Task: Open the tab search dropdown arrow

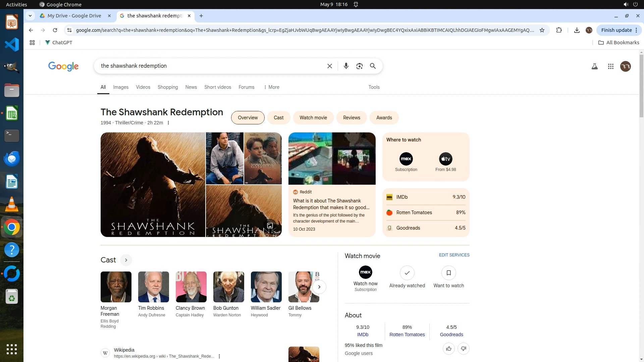Action: [x=30, y=16]
